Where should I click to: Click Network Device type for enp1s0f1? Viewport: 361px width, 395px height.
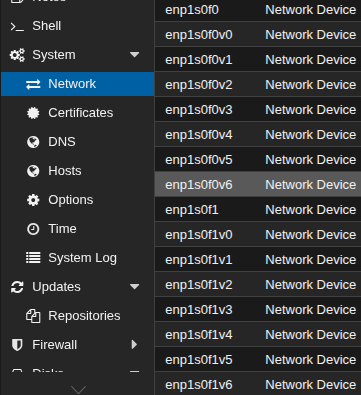point(311,210)
